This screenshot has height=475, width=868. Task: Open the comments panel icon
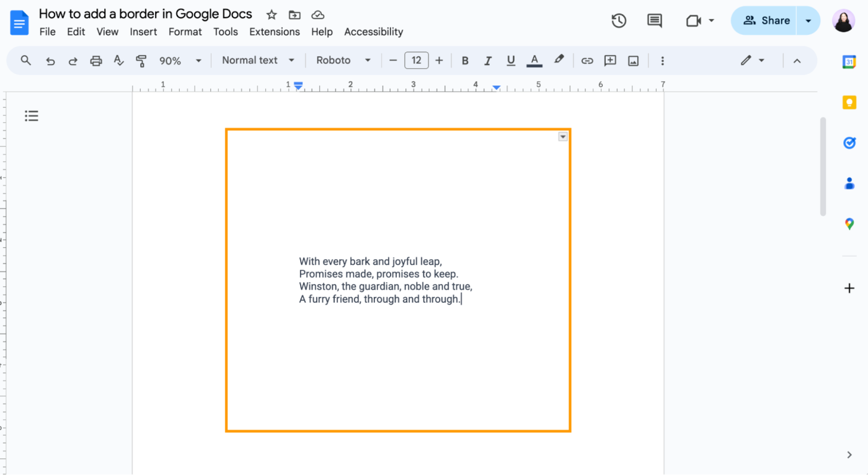[x=654, y=20]
